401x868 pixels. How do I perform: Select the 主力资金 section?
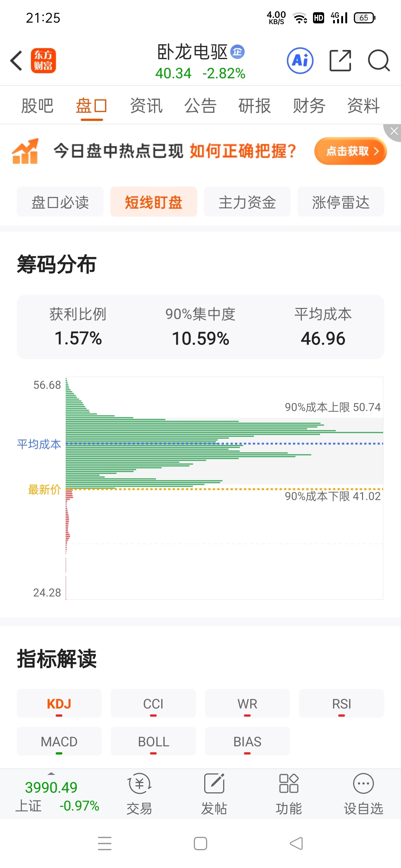(x=247, y=202)
